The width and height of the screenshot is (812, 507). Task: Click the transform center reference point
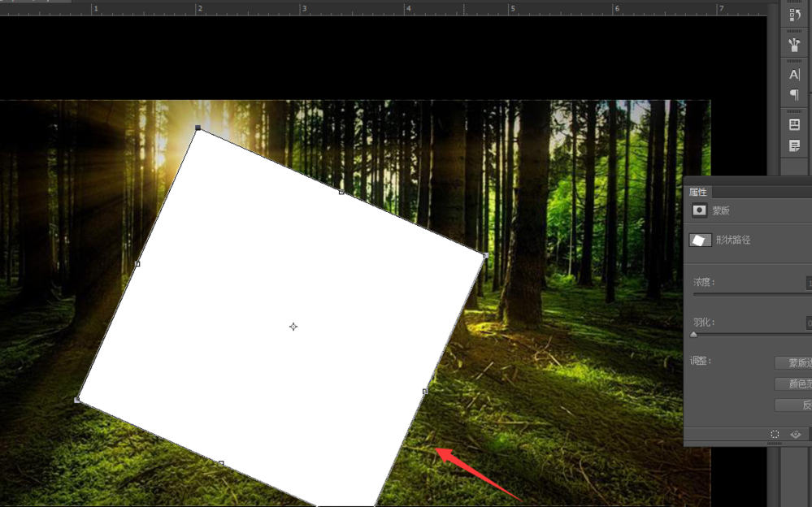coord(293,327)
